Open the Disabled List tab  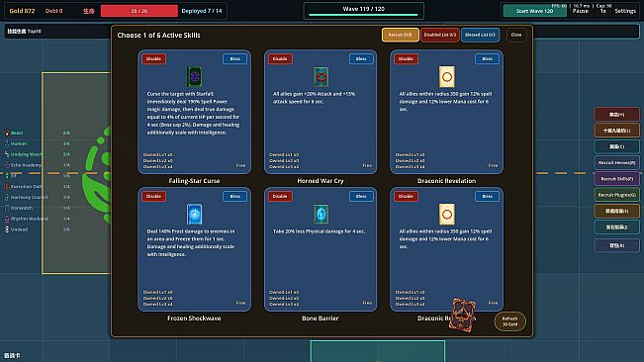(x=440, y=35)
